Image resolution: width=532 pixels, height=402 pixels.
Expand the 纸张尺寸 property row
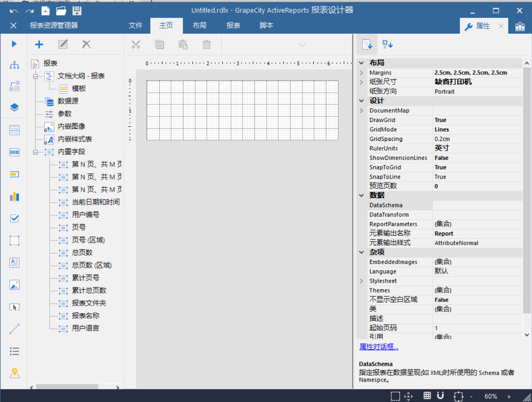[x=361, y=82]
